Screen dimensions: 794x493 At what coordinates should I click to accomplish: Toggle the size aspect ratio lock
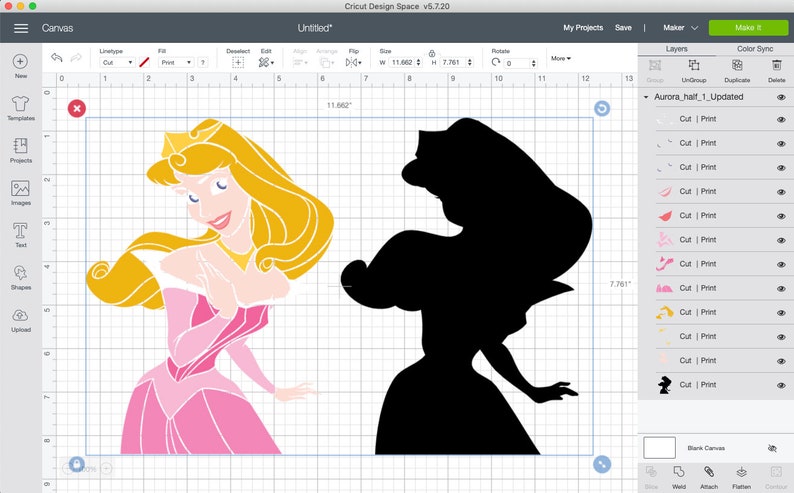click(432, 53)
